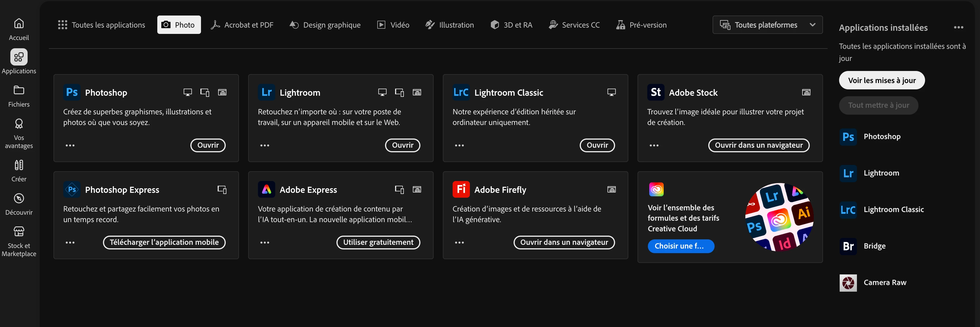Open the Découvrir compass icon
Image resolution: width=980 pixels, height=327 pixels.
tap(19, 199)
